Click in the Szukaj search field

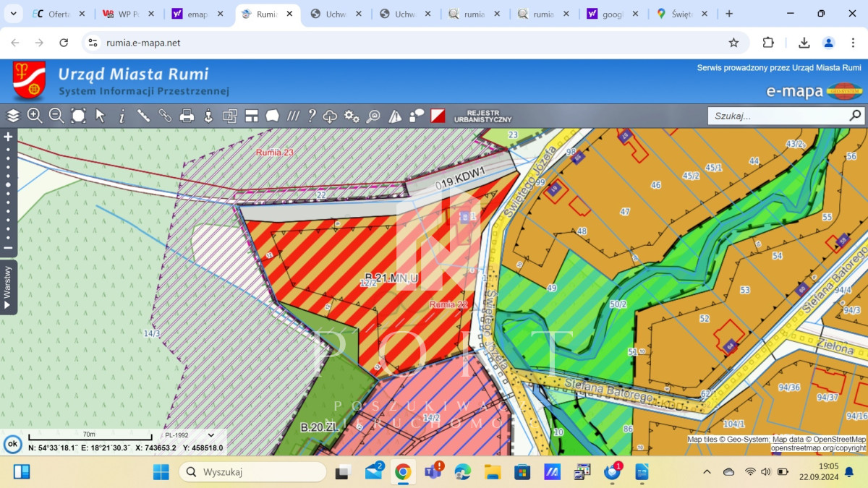[x=778, y=116]
